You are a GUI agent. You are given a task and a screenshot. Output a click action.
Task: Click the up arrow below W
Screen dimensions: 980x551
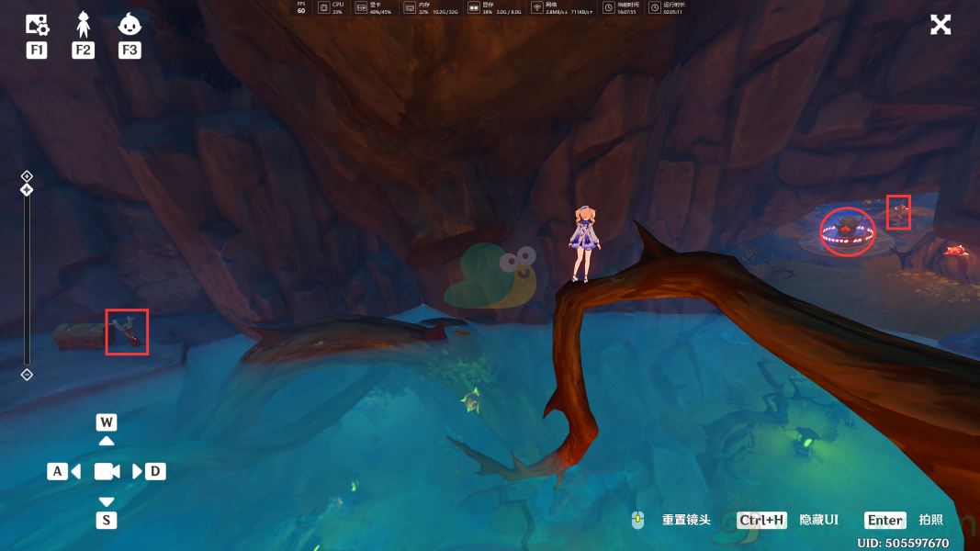(x=107, y=441)
